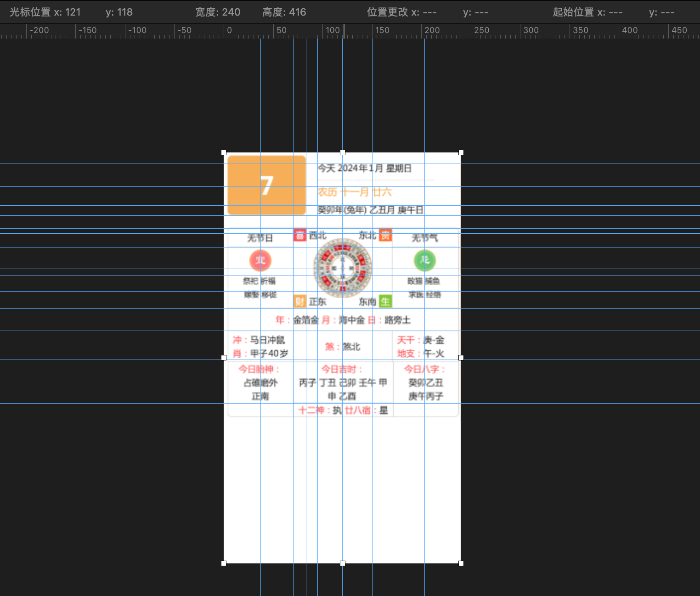Click the 东南 direction label

[367, 302]
